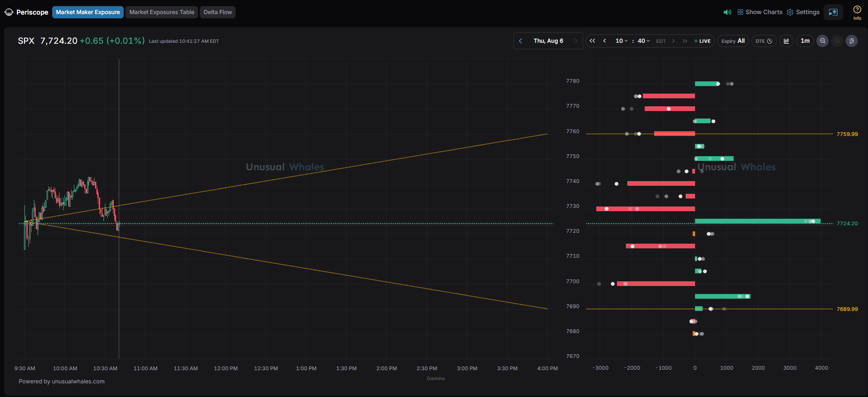Expand the hour 10 dropdown

tap(622, 41)
